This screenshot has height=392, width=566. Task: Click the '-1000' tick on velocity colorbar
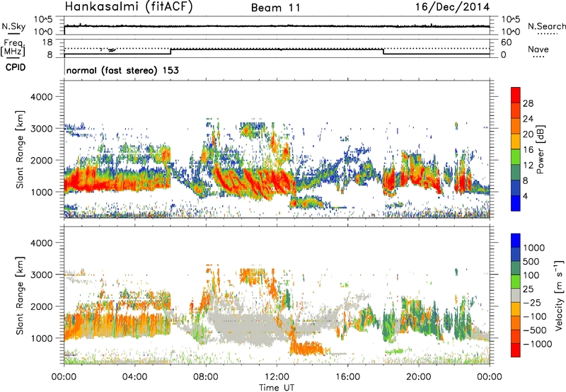tap(537, 344)
